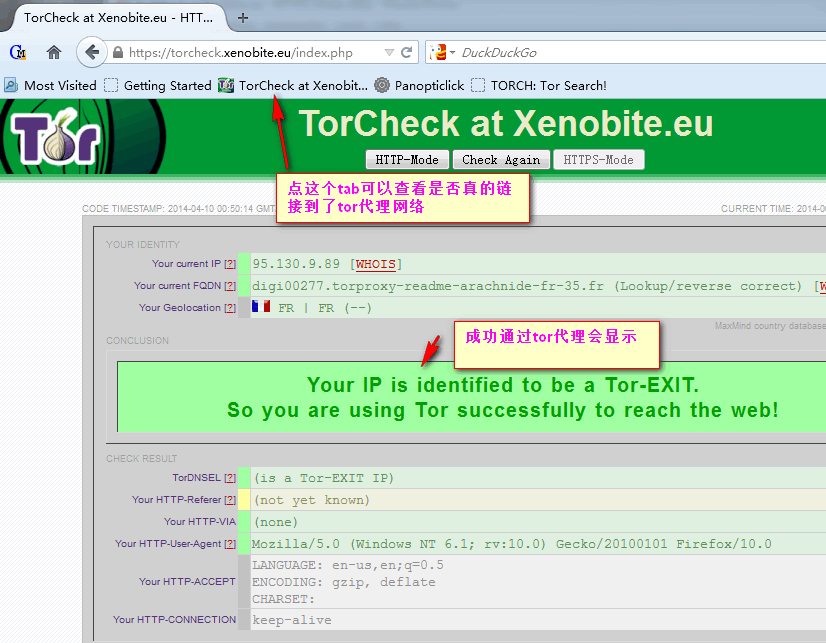826x643 pixels.
Task: Click the French flag geolocation icon
Action: point(261,306)
